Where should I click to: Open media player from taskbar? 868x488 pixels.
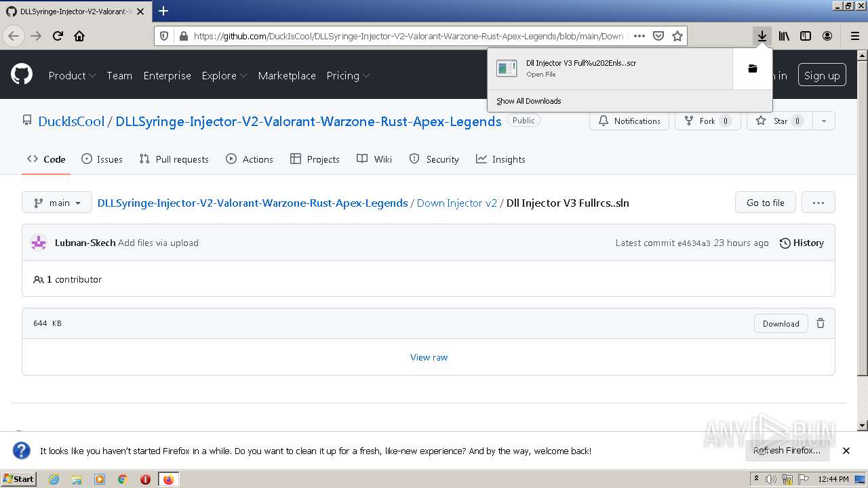pos(100,479)
